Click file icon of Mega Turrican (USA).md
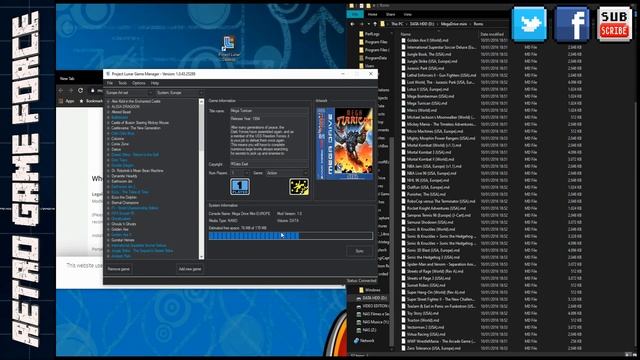The image size is (640, 360). click(403, 103)
